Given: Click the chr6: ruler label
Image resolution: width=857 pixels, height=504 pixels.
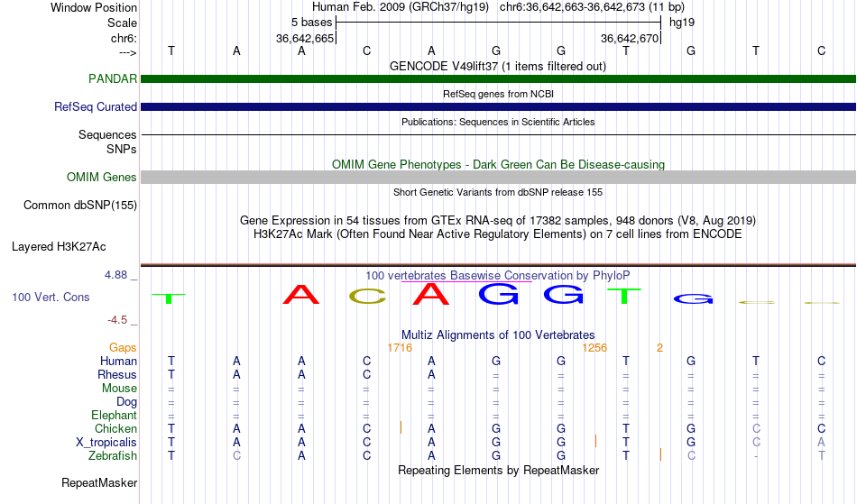Looking at the screenshot, I should [x=124, y=38].
